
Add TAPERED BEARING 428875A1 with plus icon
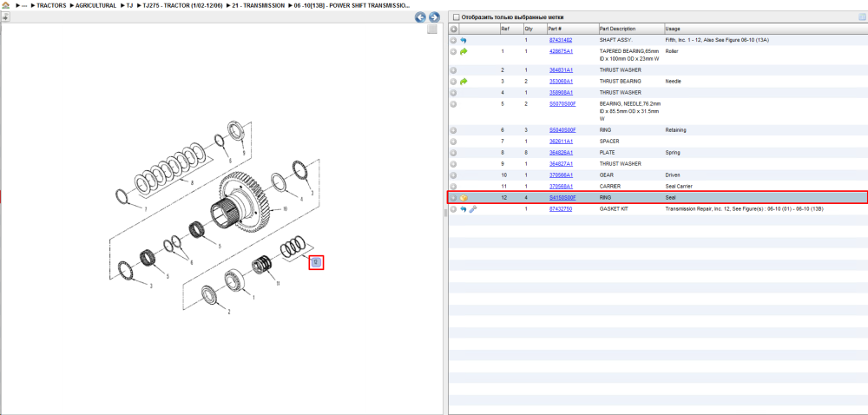point(453,51)
